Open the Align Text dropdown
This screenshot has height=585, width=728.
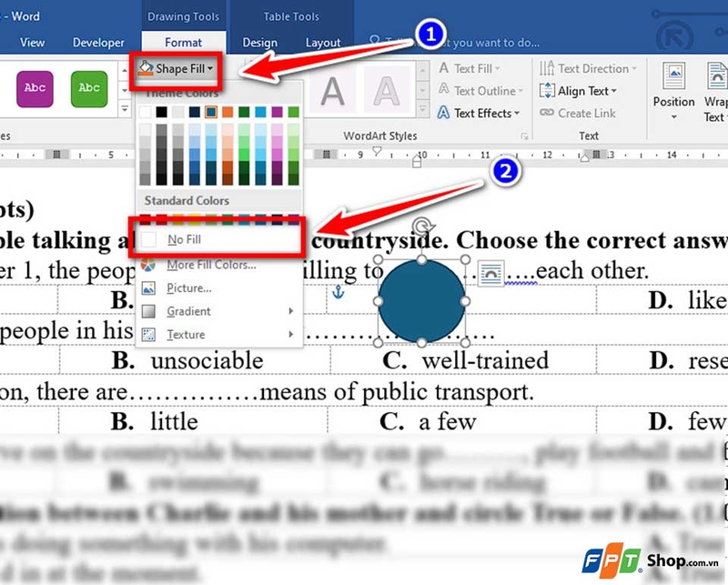579,91
